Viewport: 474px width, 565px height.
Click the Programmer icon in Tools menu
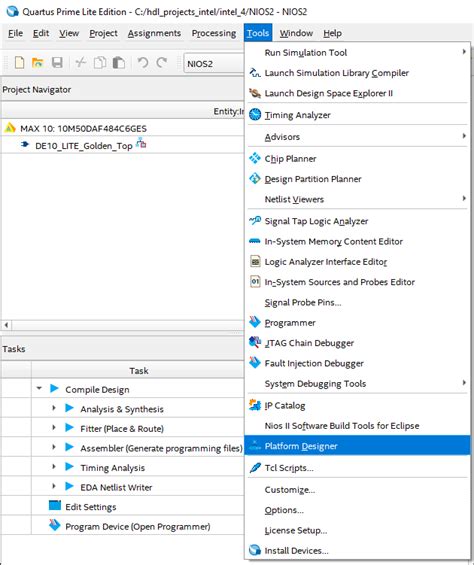click(255, 322)
